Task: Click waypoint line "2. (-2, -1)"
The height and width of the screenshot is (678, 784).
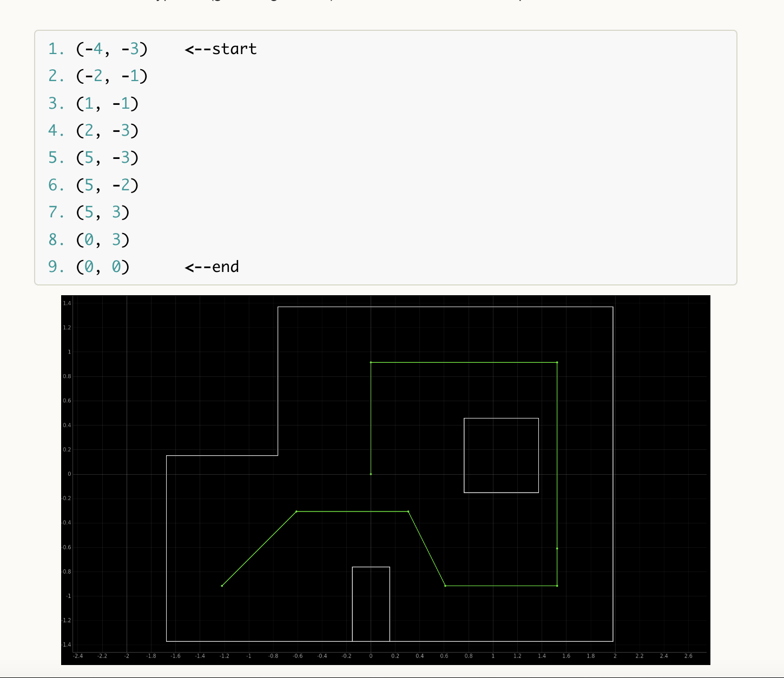Action: point(97,76)
